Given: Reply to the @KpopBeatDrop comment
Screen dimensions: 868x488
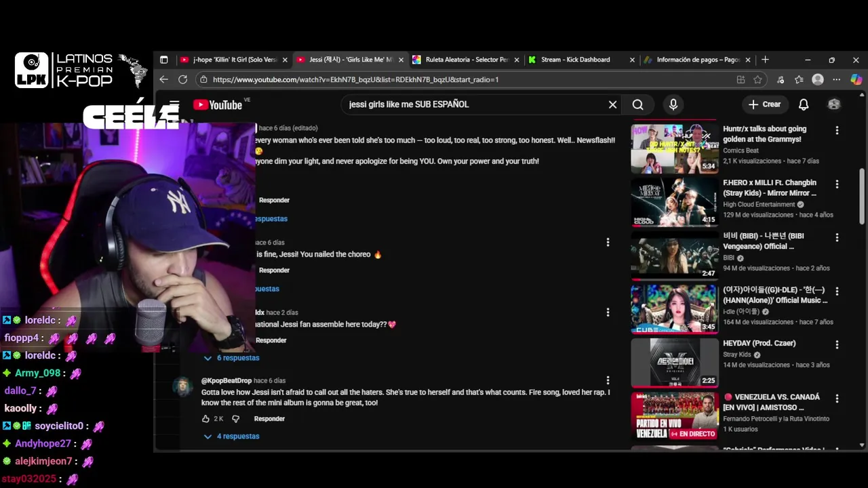Looking at the screenshot, I should pyautogui.click(x=269, y=419).
